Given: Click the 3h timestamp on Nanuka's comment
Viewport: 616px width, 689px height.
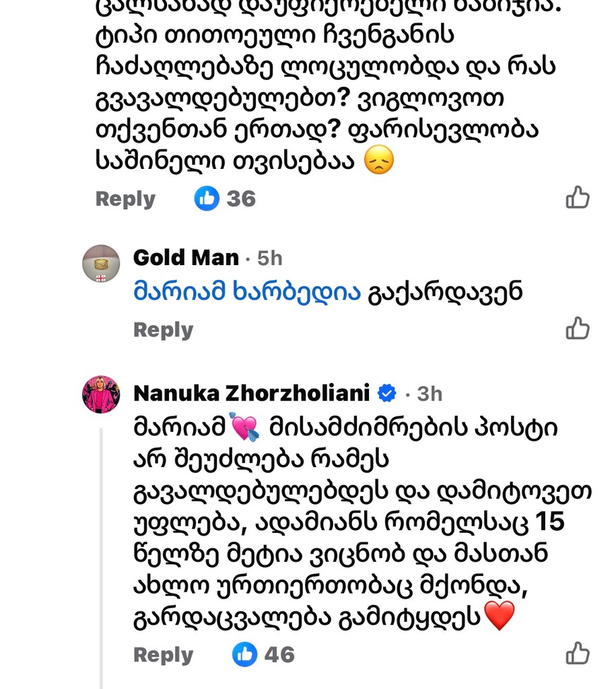Looking at the screenshot, I should click(x=430, y=394).
